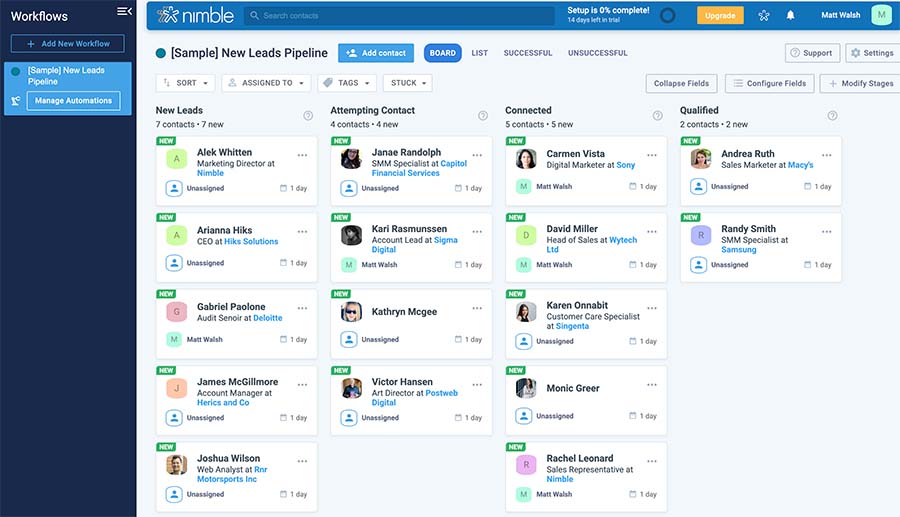
Task: Open more options for Gabriel Paolone card
Action: pos(302,308)
